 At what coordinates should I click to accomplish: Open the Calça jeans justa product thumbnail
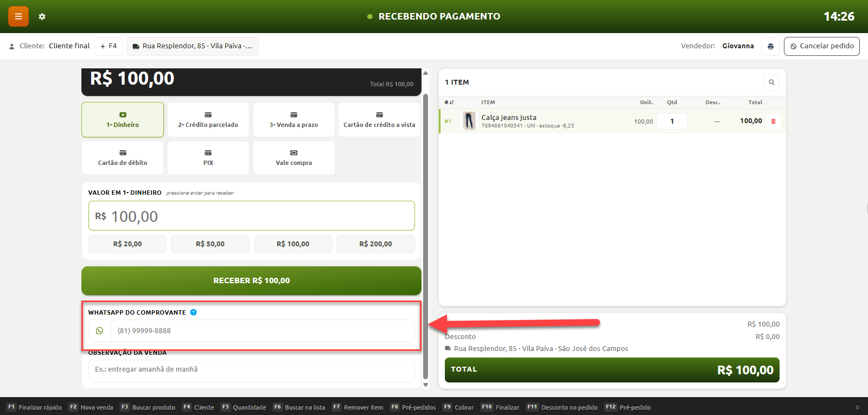(469, 121)
